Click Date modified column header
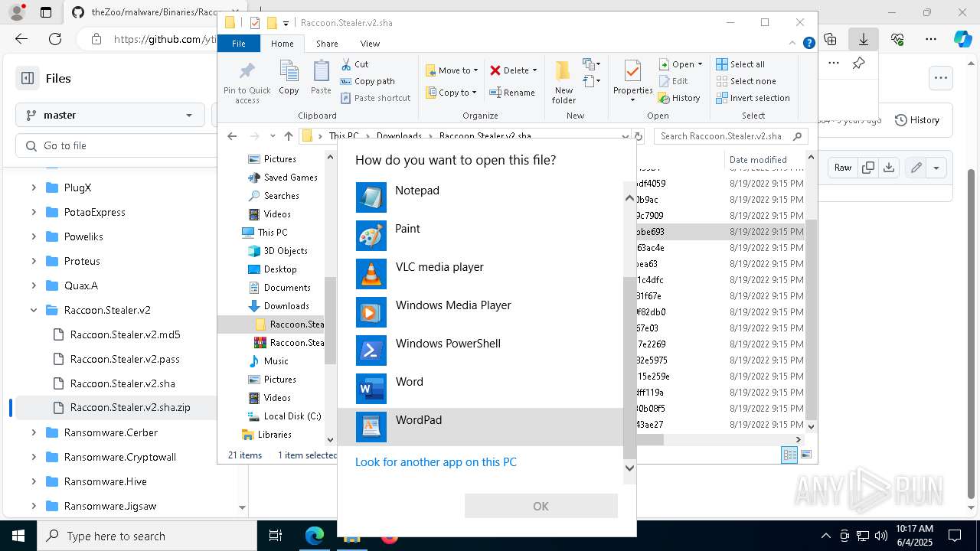980x551 pixels. (758, 160)
